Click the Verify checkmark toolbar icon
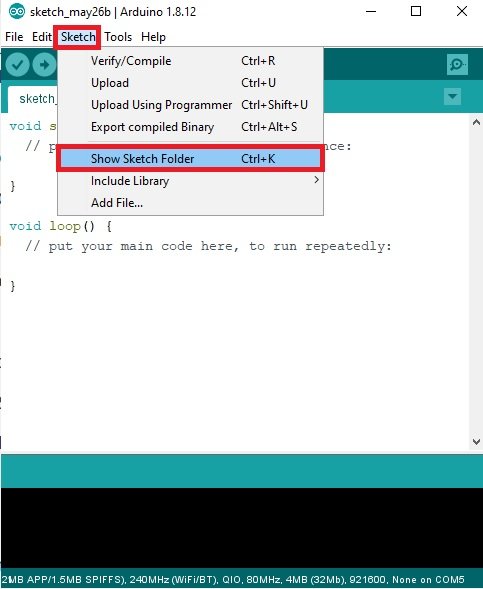 [x=17, y=65]
